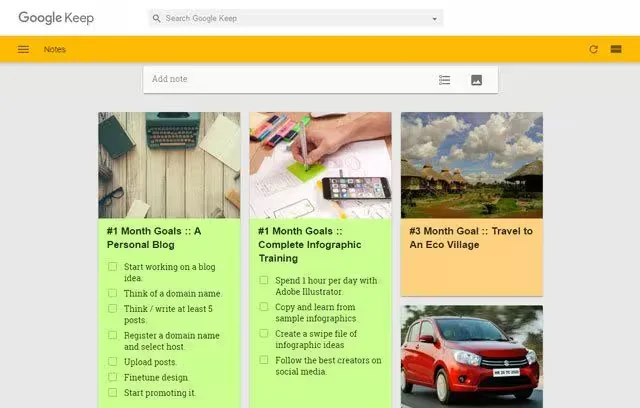Viewport: 640px width, 408px height.
Task: Click the search magnifier icon
Action: pyautogui.click(x=156, y=18)
